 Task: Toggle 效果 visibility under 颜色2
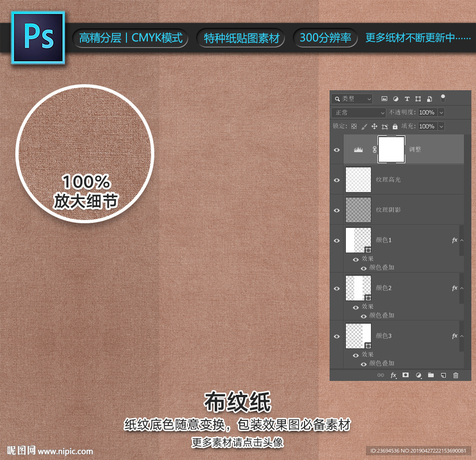click(x=356, y=307)
